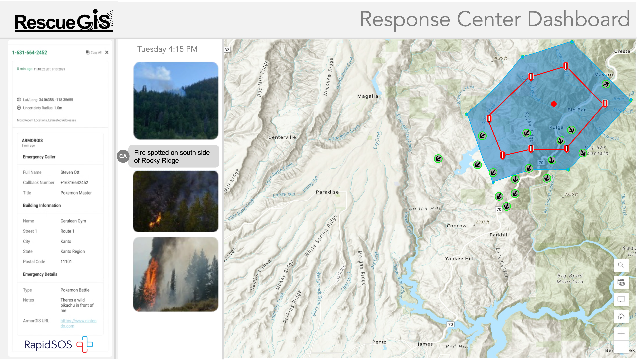Zoom in using the plus button
This screenshot has width=644, height=360.
coord(621,334)
